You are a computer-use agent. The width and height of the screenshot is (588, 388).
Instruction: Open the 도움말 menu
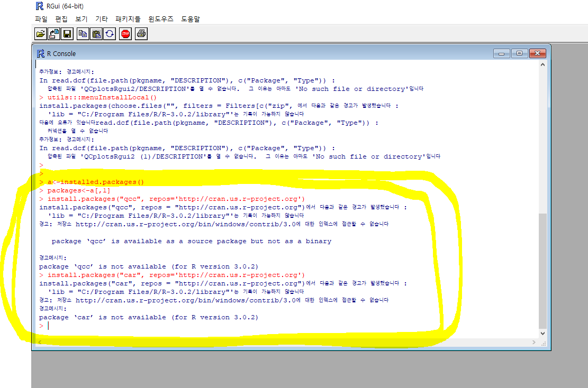191,19
